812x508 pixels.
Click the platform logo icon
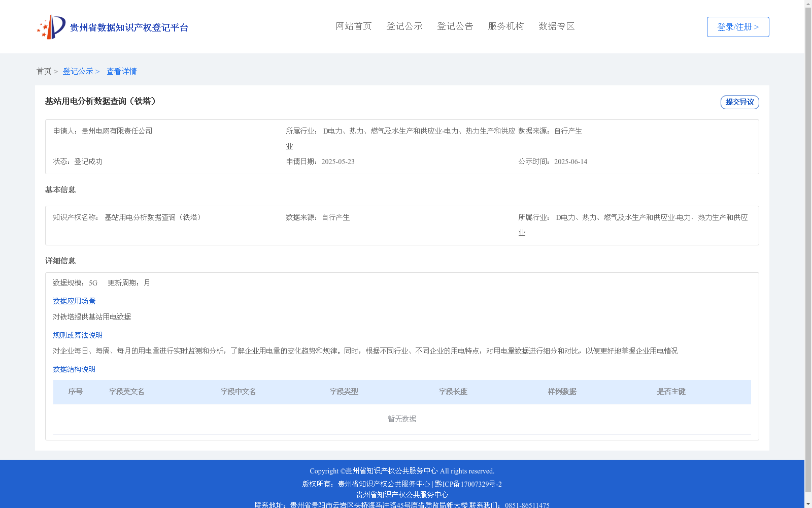pos(51,27)
